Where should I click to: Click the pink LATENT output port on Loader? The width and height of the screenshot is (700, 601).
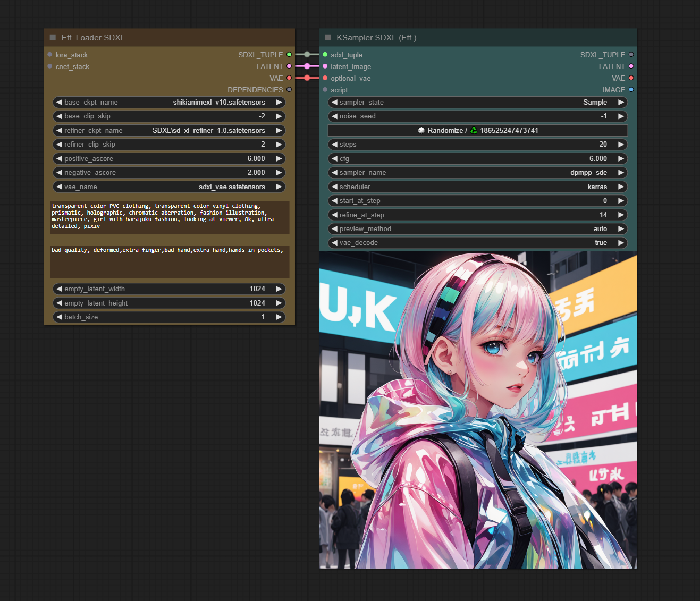pyautogui.click(x=289, y=66)
